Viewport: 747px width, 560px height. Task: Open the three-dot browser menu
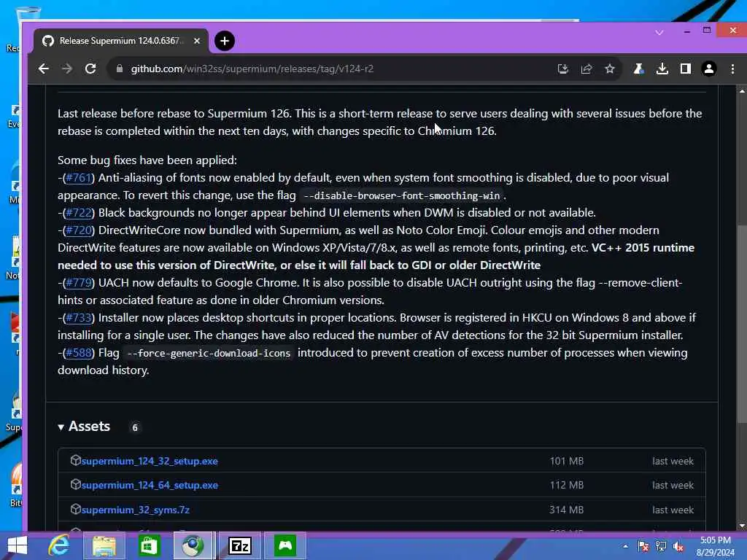click(732, 69)
